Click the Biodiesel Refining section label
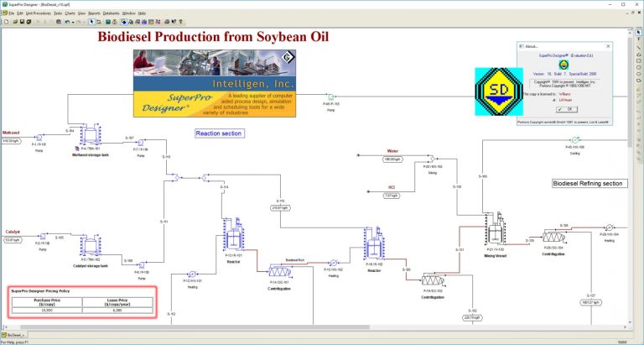The image size is (644, 345). click(589, 183)
